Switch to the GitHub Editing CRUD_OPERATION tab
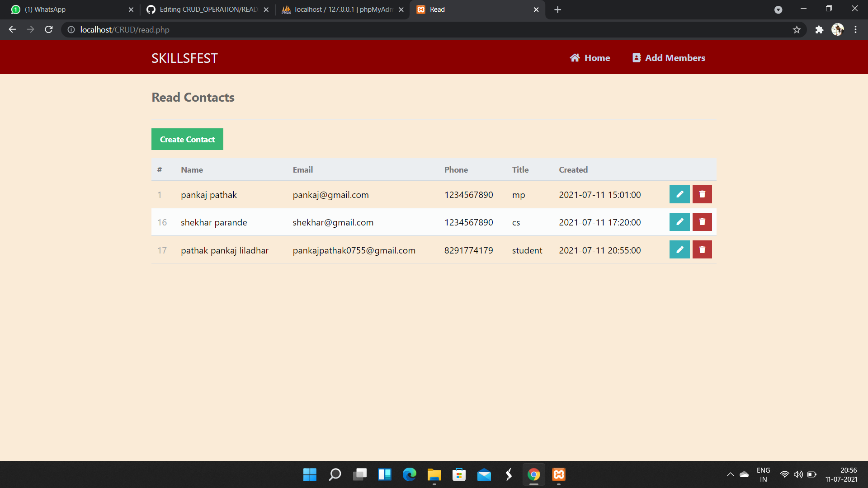The width and height of the screenshot is (868, 488). click(x=208, y=9)
